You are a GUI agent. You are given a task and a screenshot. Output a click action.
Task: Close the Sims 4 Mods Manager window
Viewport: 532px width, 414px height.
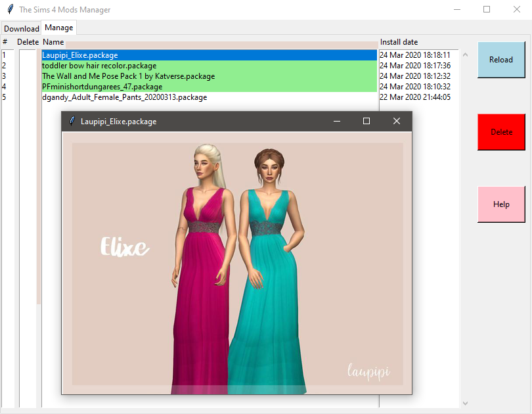(x=517, y=9)
